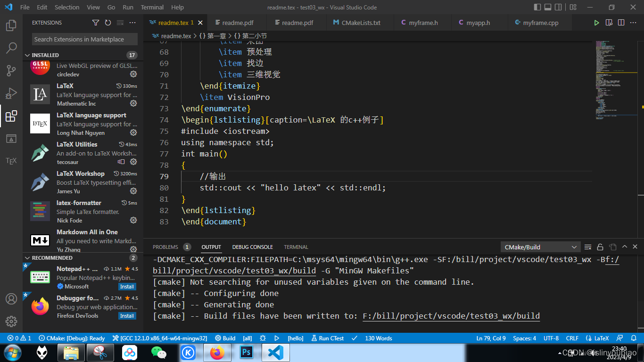Clear the Output panel content
Image resolution: width=644 pixels, height=362 pixels.
click(587, 247)
